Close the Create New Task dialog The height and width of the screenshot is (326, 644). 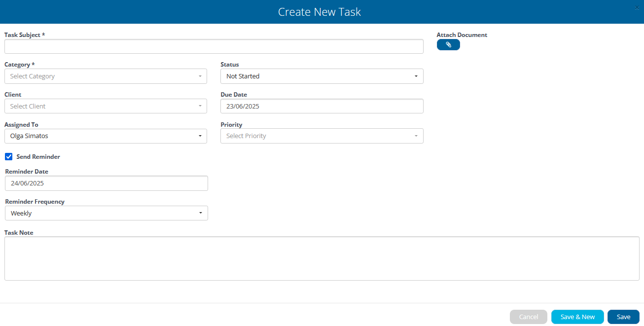(637, 7)
